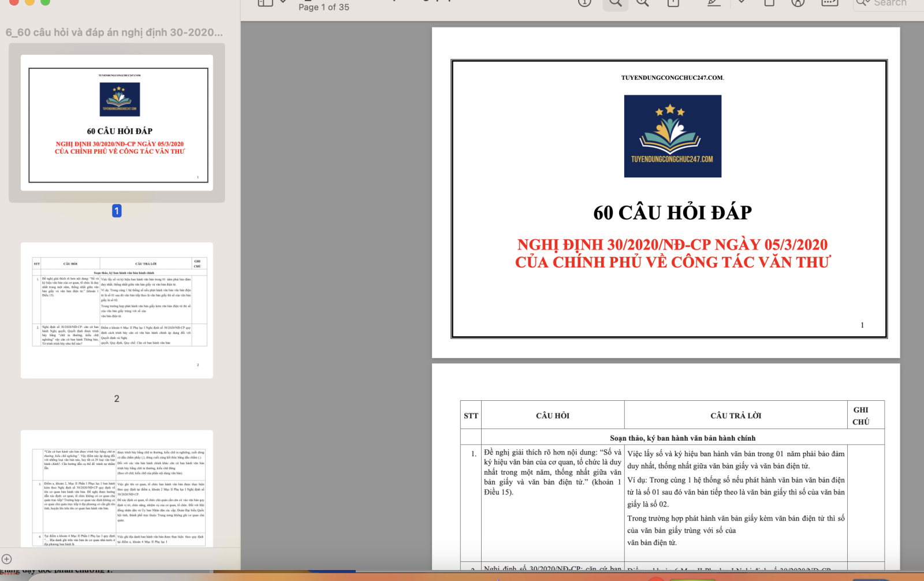Click the zoom out magnifier icon
The width and height of the screenshot is (924, 581).
click(616, 3)
